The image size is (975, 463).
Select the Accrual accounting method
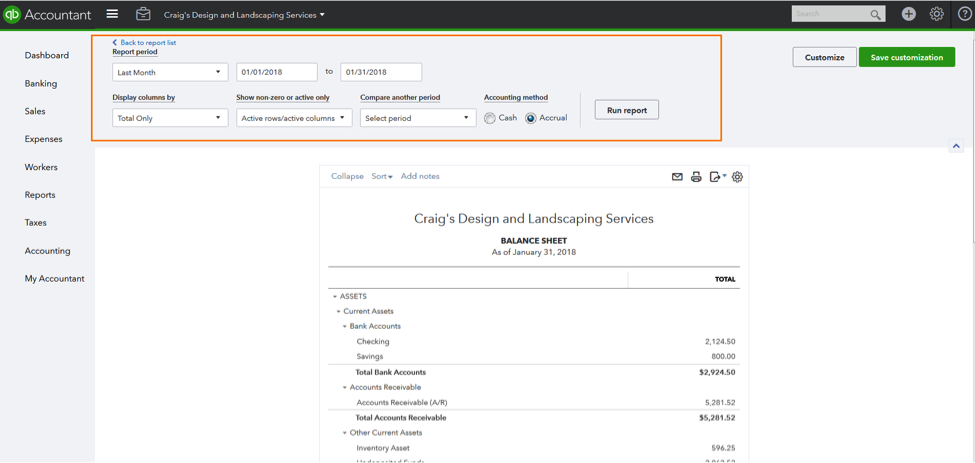(x=530, y=118)
